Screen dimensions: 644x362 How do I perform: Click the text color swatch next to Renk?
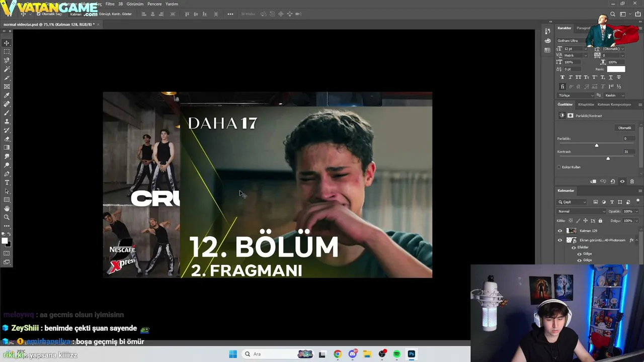pyautogui.click(x=616, y=69)
